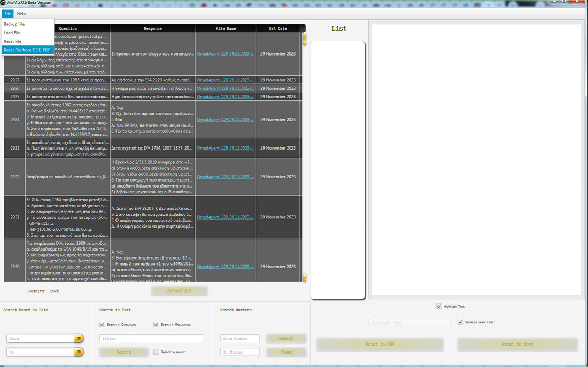The width and height of the screenshot is (588, 367).
Task: Click the Clear button under Search Numbers
Action: (x=287, y=352)
